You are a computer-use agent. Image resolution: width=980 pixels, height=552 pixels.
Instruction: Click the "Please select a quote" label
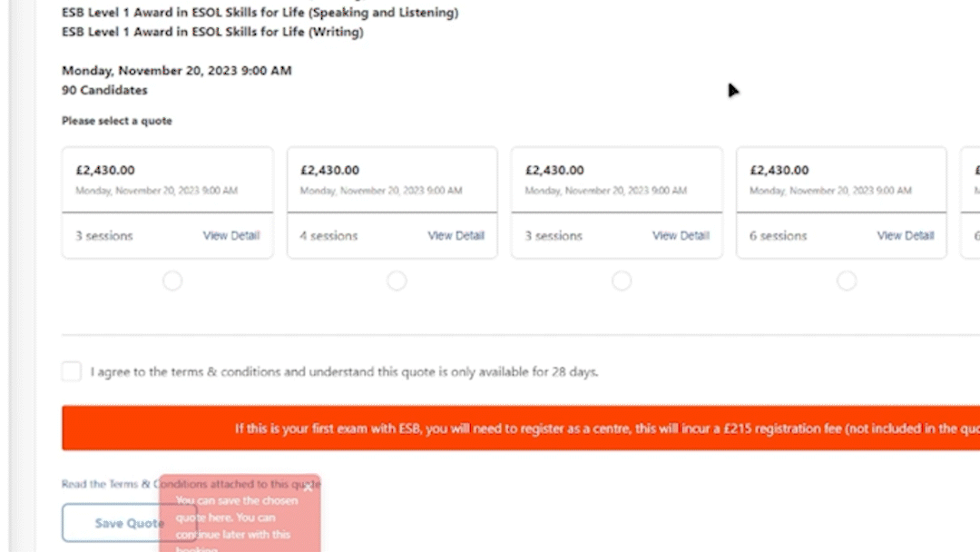pos(117,121)
